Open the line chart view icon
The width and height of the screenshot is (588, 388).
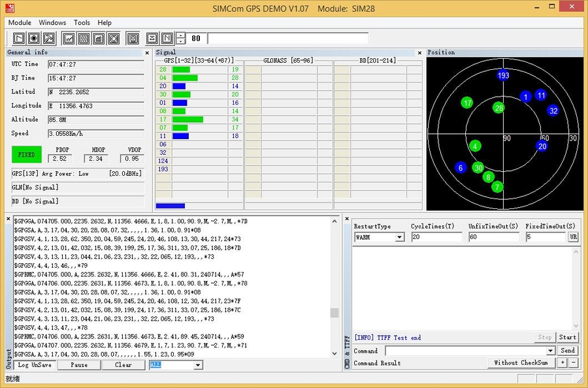tap(69, 39)
